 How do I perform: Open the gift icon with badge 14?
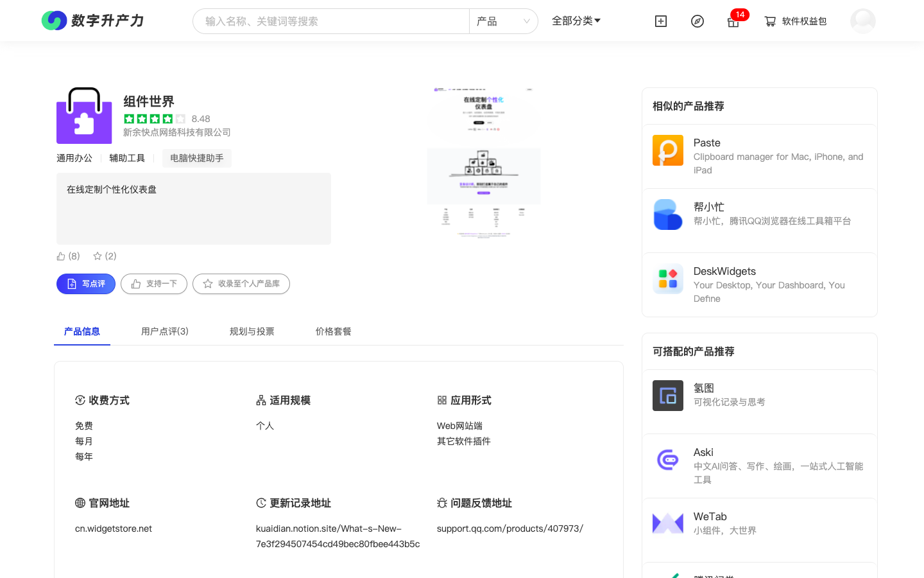pyautogui.click(x=733, y=21)
